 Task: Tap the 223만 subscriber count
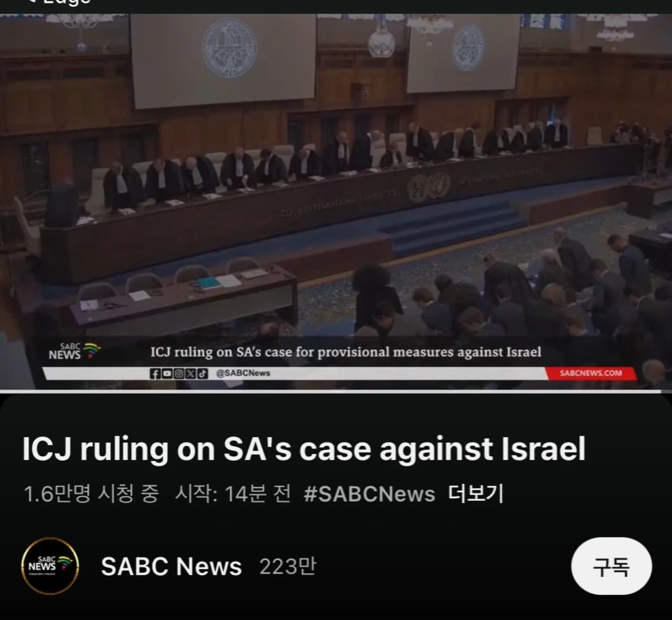pyautogui.click(x=288, y=566)
